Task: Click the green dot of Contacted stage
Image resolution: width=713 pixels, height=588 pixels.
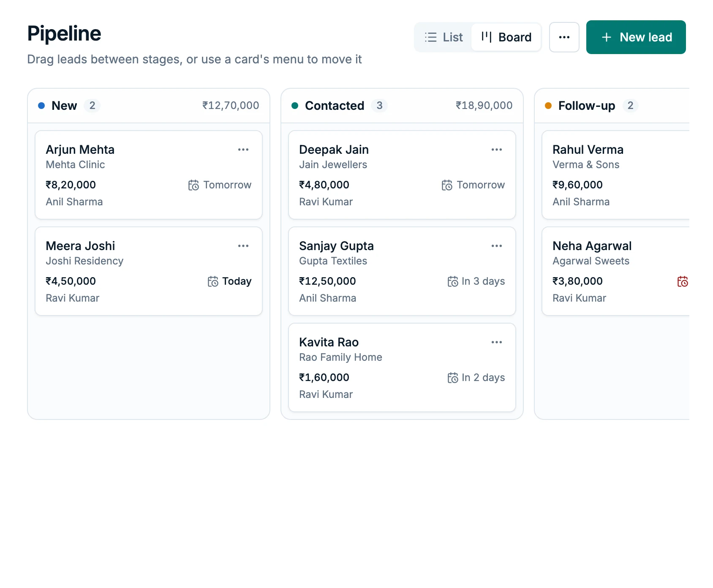Action: (x=295, y=106)
